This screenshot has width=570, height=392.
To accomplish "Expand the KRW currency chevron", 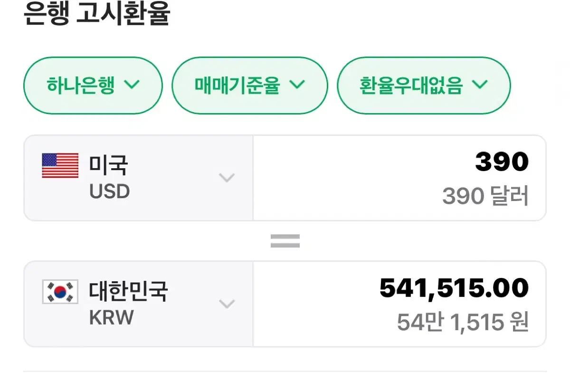I will tap(227, 304).
